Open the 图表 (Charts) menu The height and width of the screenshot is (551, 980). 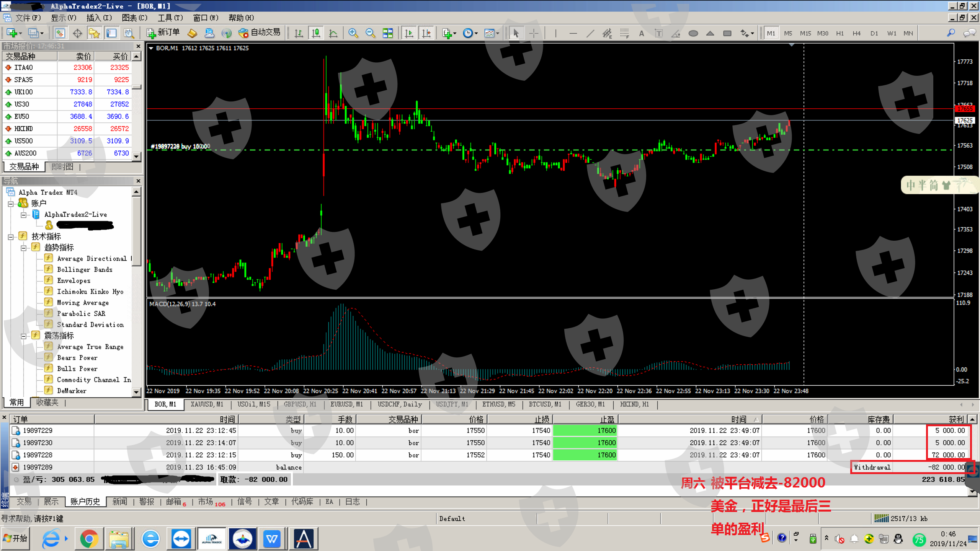point(134,18)
